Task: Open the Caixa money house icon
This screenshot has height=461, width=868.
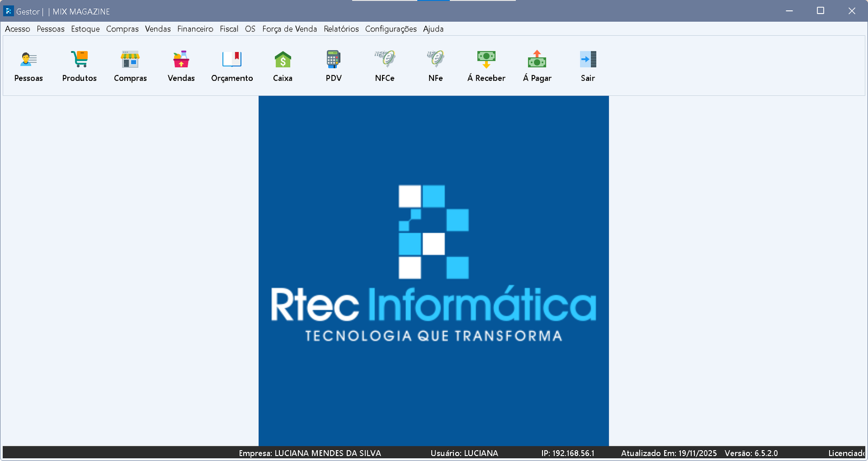Action: tap(283, 59)
